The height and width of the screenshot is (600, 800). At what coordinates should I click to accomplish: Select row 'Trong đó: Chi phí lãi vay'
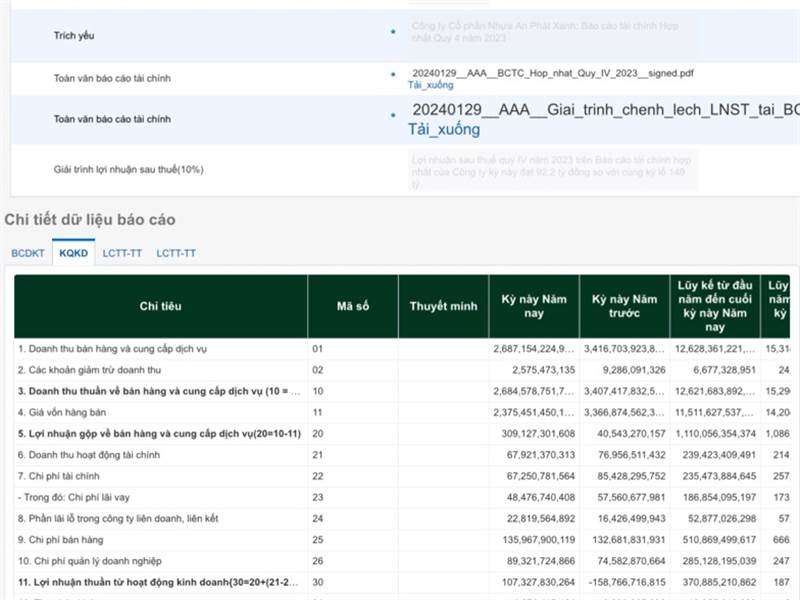(402, 497)
